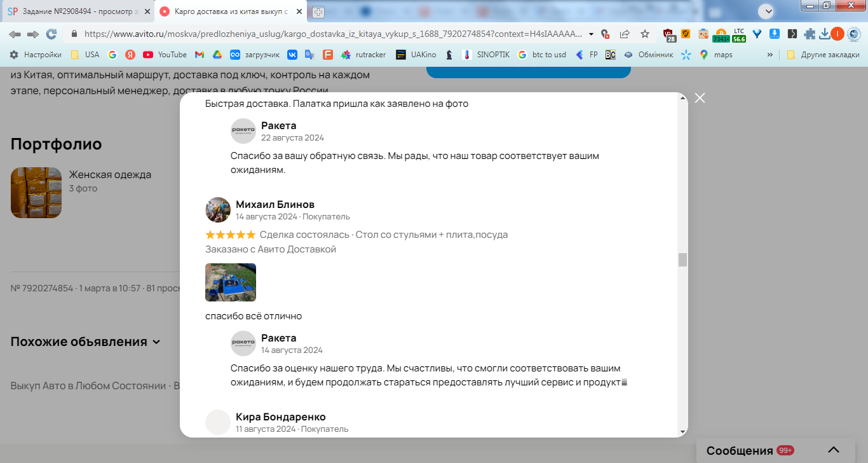868x463 pixels.
Task: Open the Gmail bookmark icon
Action: click(x=199, y=55)
